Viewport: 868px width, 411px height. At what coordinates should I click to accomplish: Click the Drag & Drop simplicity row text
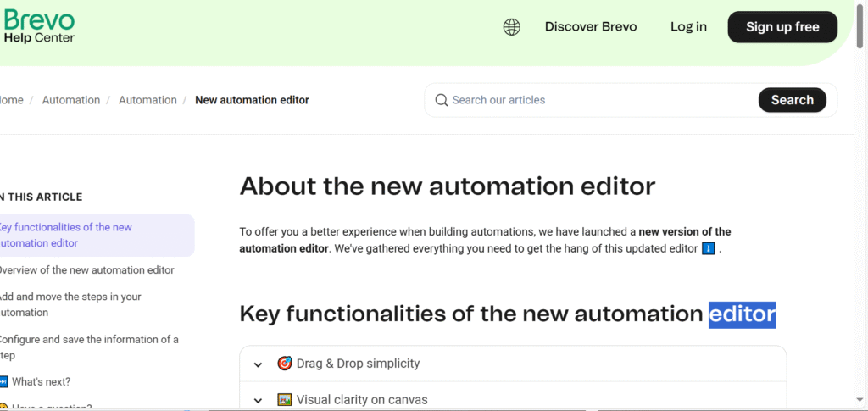[x=358, y=364]
